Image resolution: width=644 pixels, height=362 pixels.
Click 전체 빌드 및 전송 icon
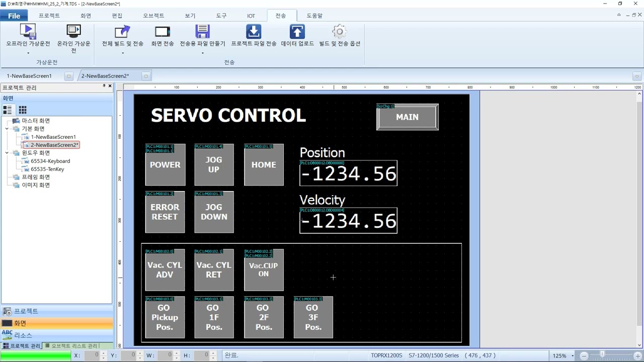tap(122, 32)
